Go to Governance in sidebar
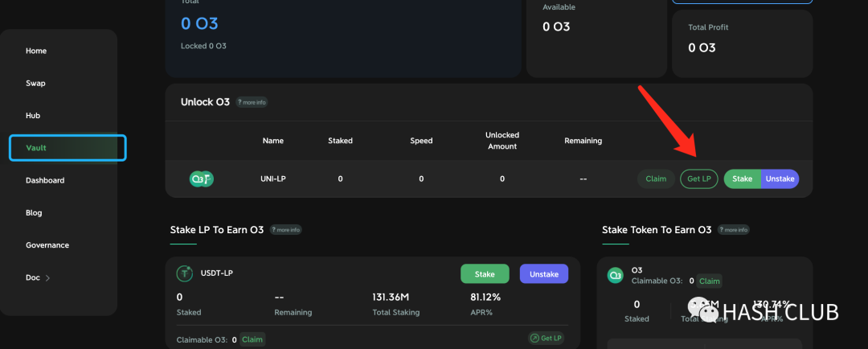Image resolution: width=868 pixels, height=349 pixels. pyautogui.click(x=47, y=245)
